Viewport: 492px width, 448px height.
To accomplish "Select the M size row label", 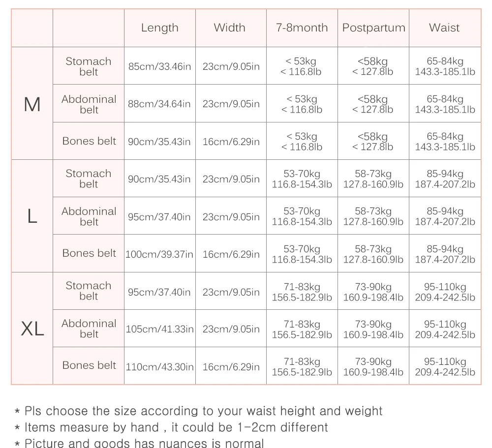I will click(x=32, y=104).
